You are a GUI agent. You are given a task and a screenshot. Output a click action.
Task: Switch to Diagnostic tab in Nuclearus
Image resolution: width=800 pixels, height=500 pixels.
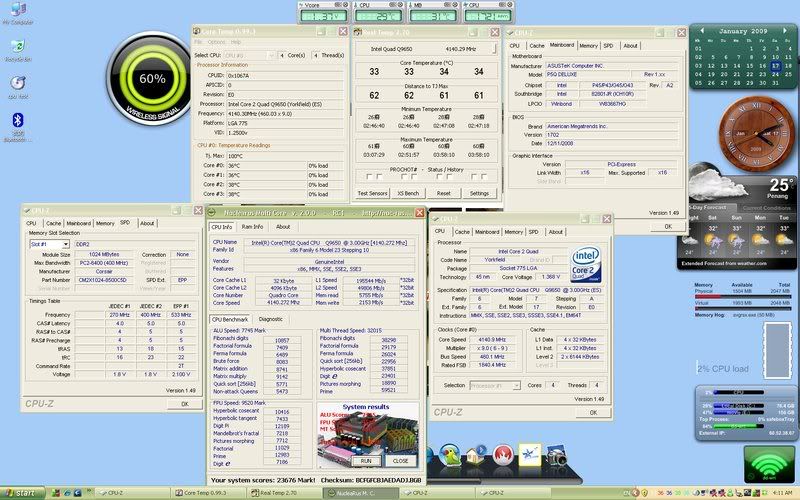(x=270, y=319)
